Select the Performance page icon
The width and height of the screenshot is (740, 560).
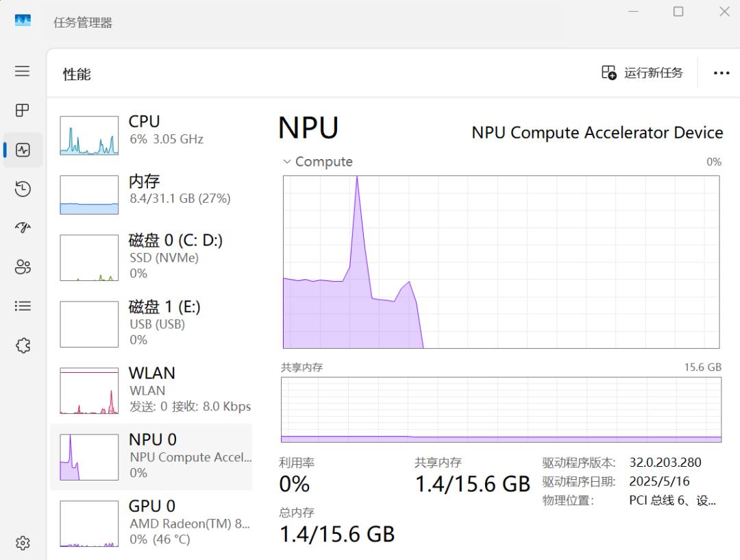[23, 150]
